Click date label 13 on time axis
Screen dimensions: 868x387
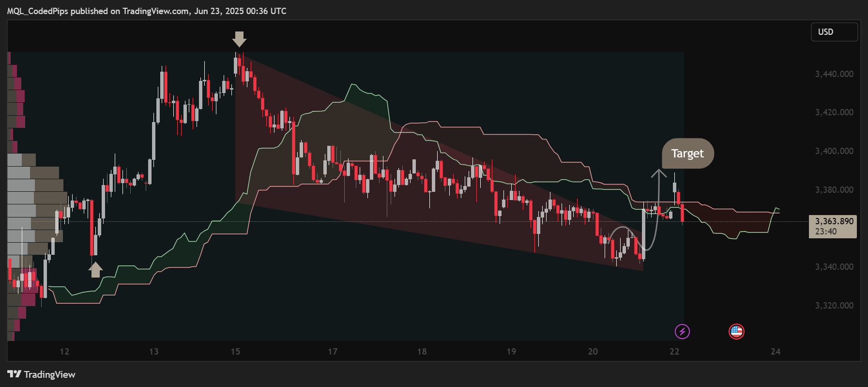[x=153, y=352]
